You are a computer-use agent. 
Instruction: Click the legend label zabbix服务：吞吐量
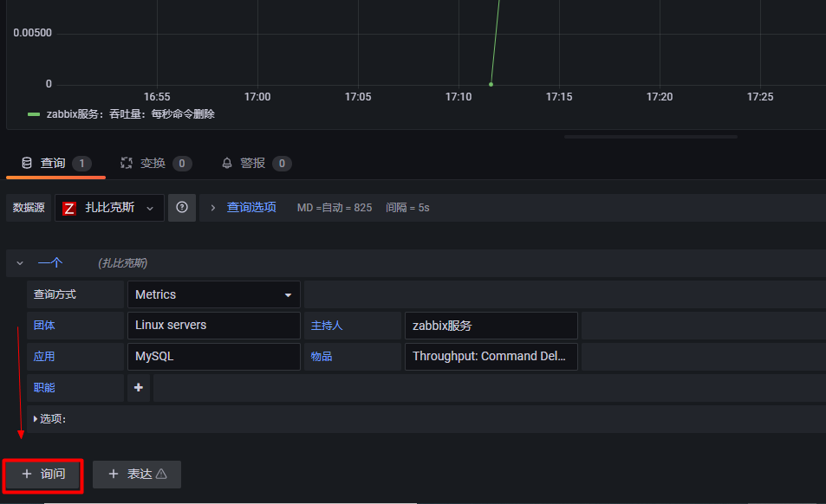[x=130, y=114]
